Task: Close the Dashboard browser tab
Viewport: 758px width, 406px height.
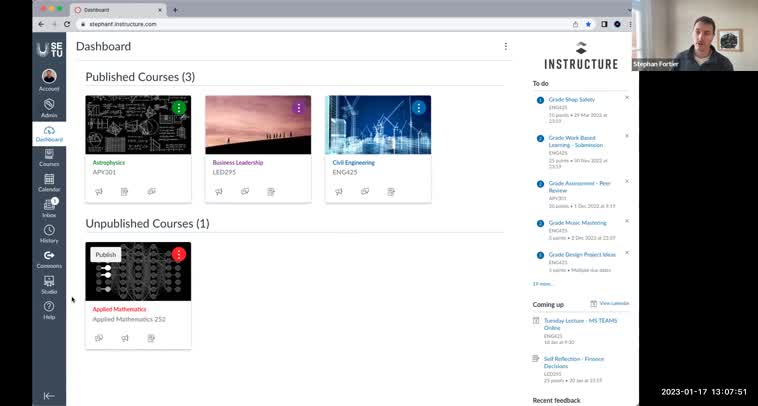Action: click(x=160, y=10)
